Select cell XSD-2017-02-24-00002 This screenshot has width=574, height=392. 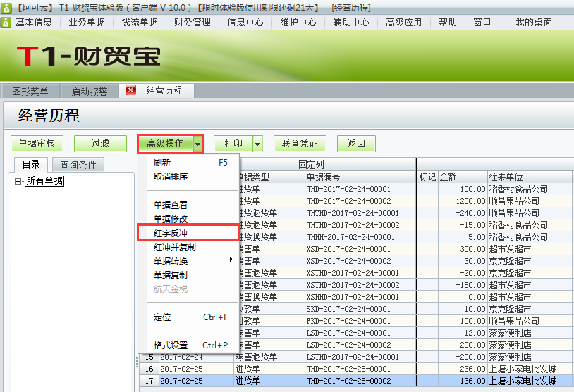tap(360, 261)
